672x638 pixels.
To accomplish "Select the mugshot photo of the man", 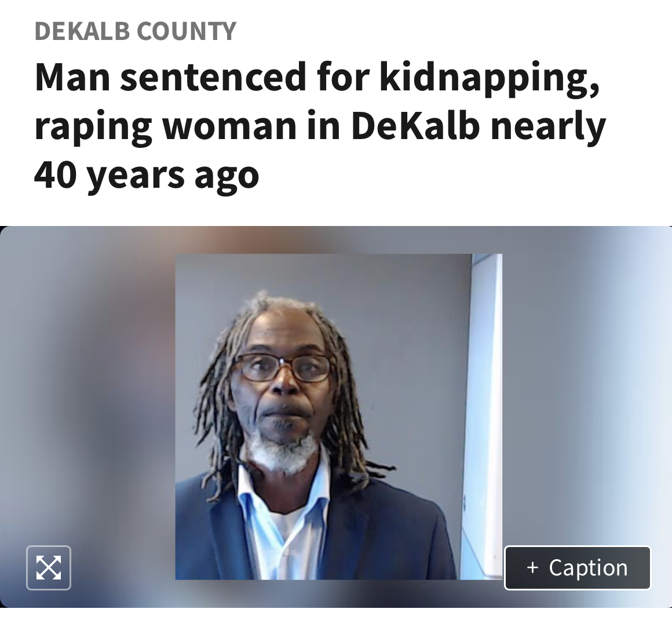I will pyautogui.click(x=338, y=416).
